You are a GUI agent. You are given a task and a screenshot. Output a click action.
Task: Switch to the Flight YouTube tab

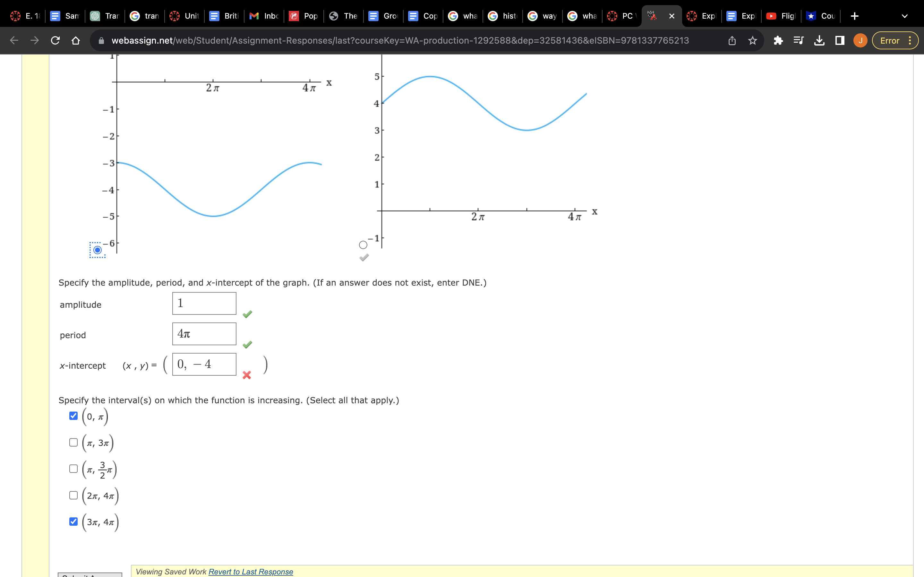[x=781, y=16]
